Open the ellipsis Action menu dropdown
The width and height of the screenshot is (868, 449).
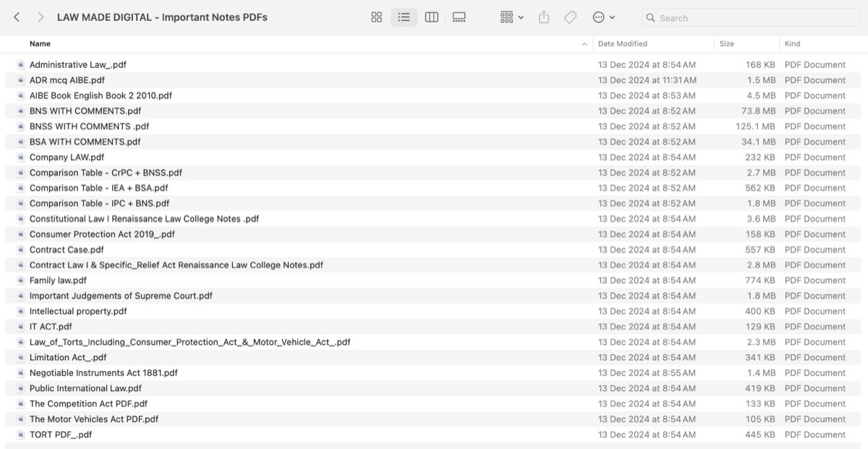click(x=603, y=17)
